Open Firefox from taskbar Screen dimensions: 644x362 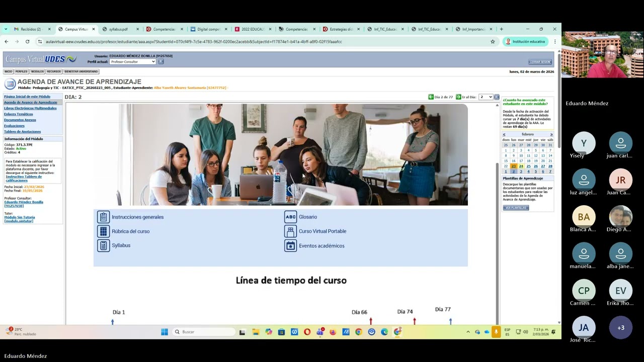pyautogui.click(x=333, y=332)
